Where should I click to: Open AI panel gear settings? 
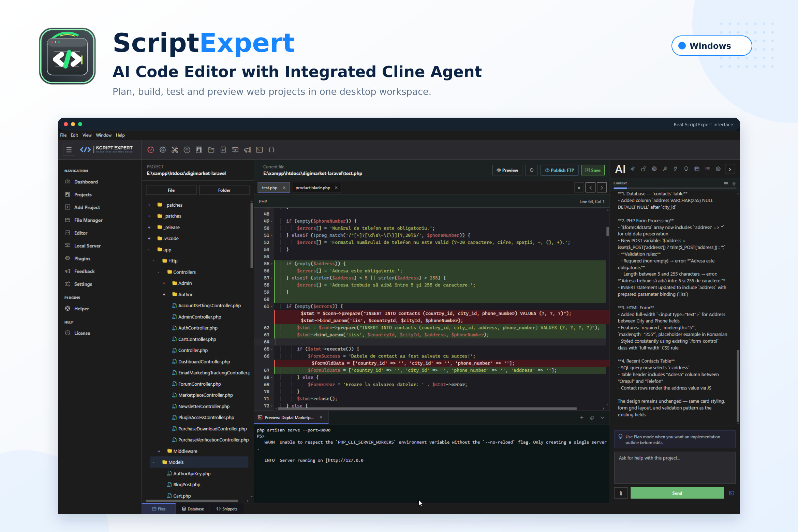tap(718, 169)
